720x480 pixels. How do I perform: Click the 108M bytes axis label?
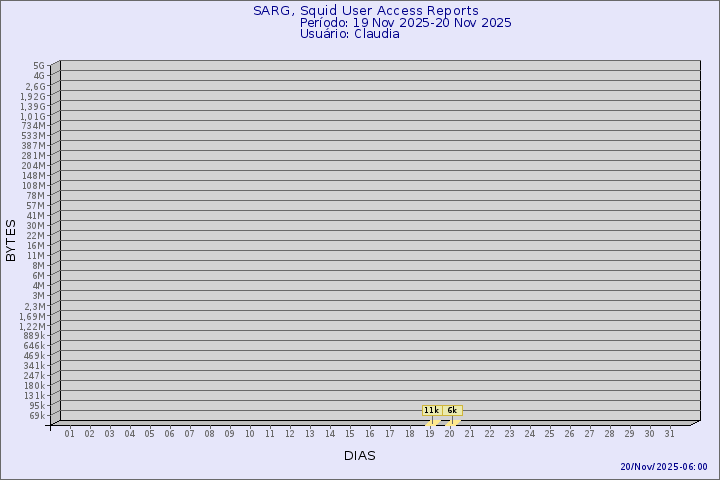34,186
